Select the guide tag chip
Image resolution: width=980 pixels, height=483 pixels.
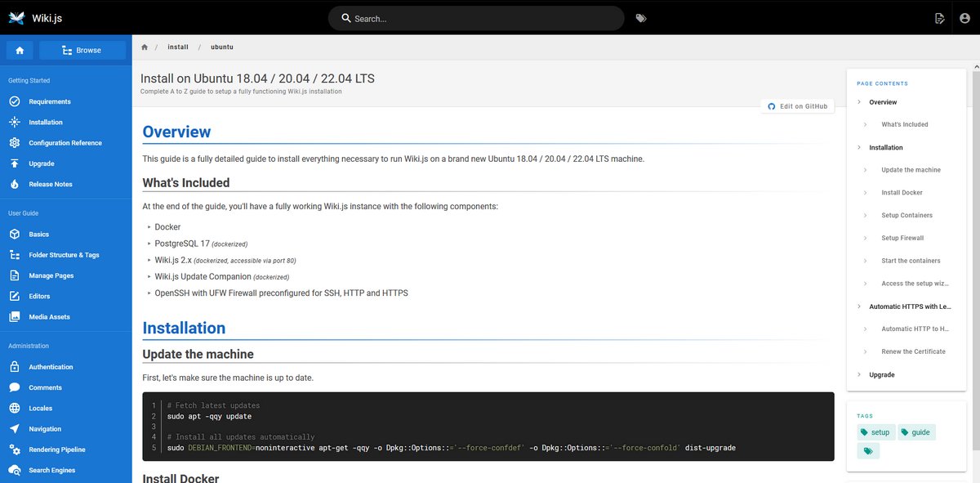[916, 432]
